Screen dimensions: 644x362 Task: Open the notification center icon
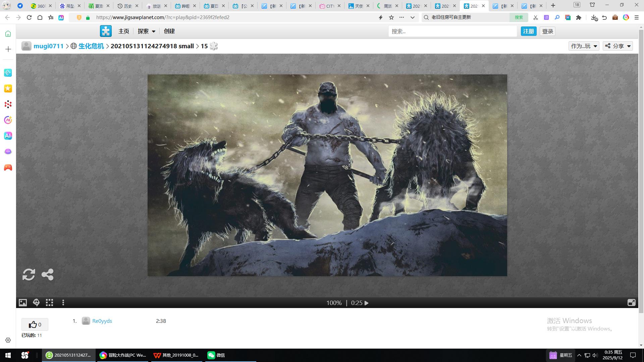(633, 355)
